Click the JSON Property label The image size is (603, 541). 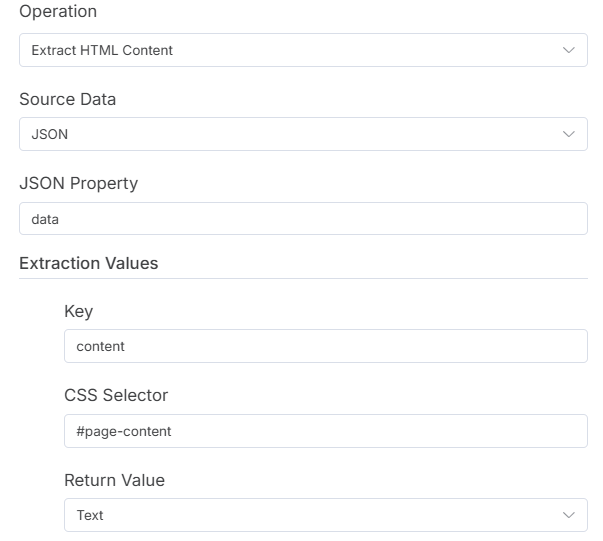(x=78, y=183)
